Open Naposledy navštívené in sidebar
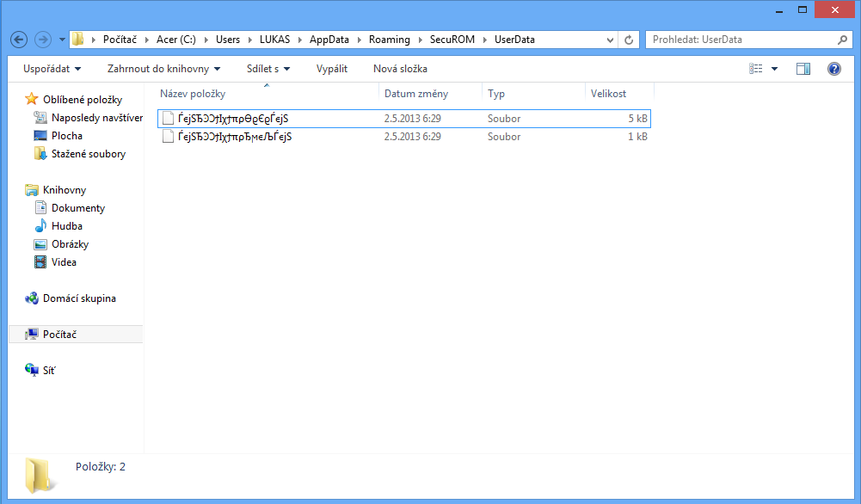 pos(96,118)
